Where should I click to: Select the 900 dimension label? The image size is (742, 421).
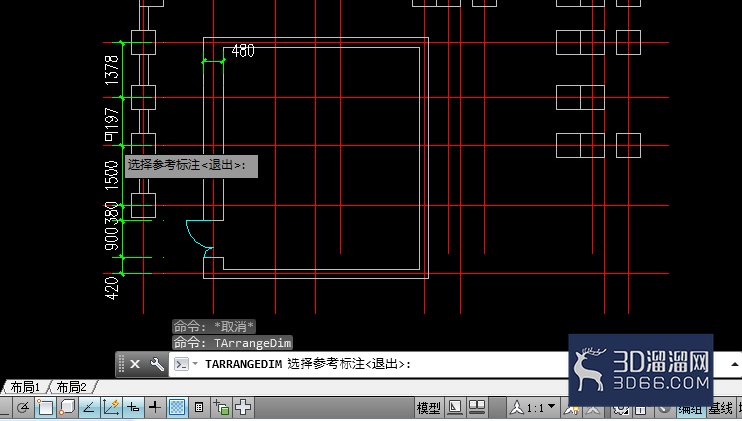[x=111, y=239]
